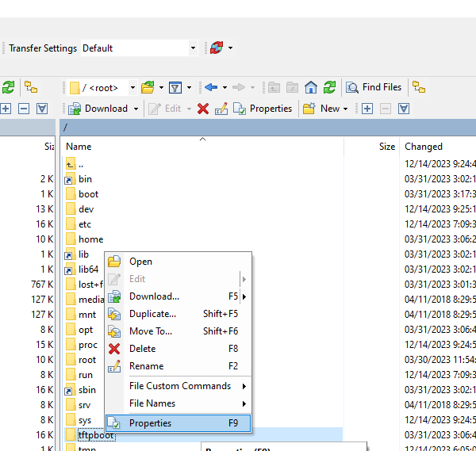Click the filter funnel icon next to the path box
The width and height of the screenshot is (476, 451).
(x=176, y=87)
